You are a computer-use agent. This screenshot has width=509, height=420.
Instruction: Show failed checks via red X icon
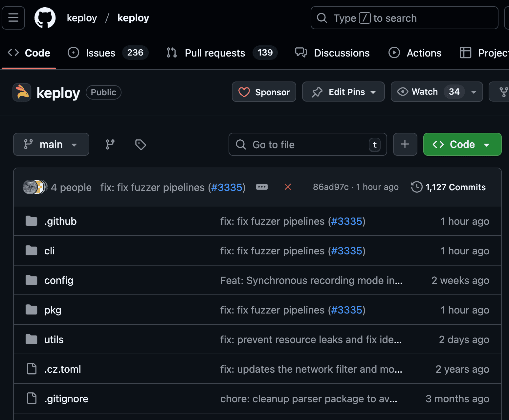pos(288,187)
